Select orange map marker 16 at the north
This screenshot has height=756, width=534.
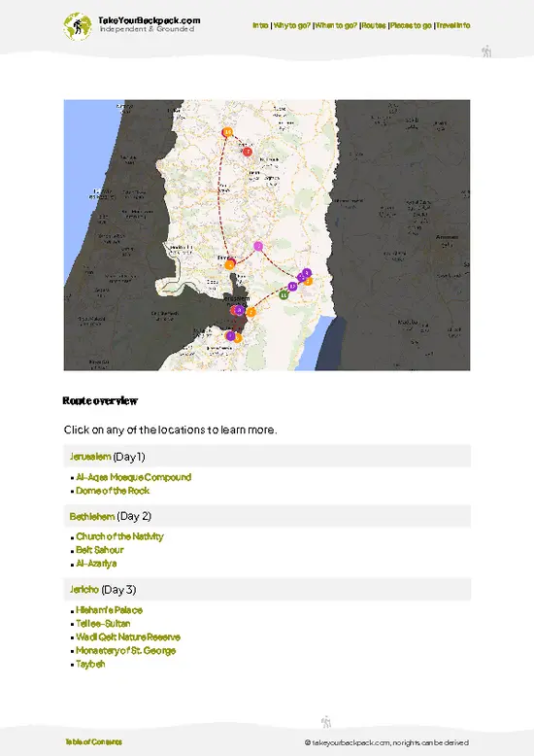(227, 132)
